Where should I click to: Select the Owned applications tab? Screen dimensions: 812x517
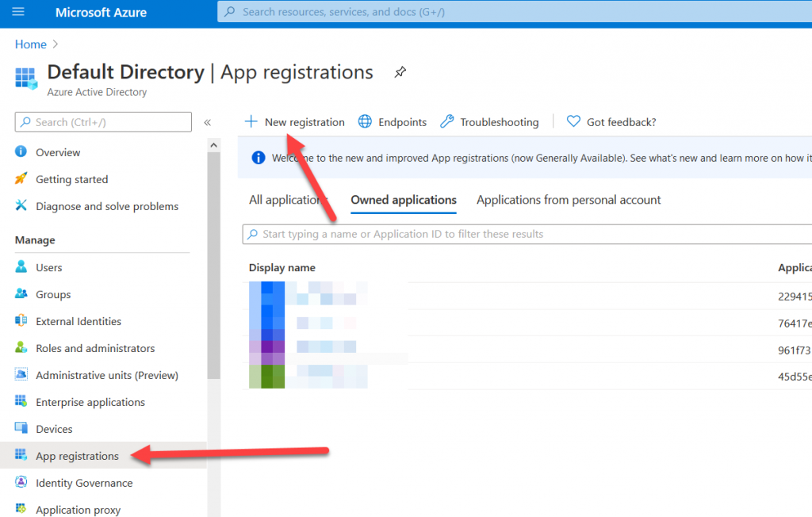coord(404,200)
